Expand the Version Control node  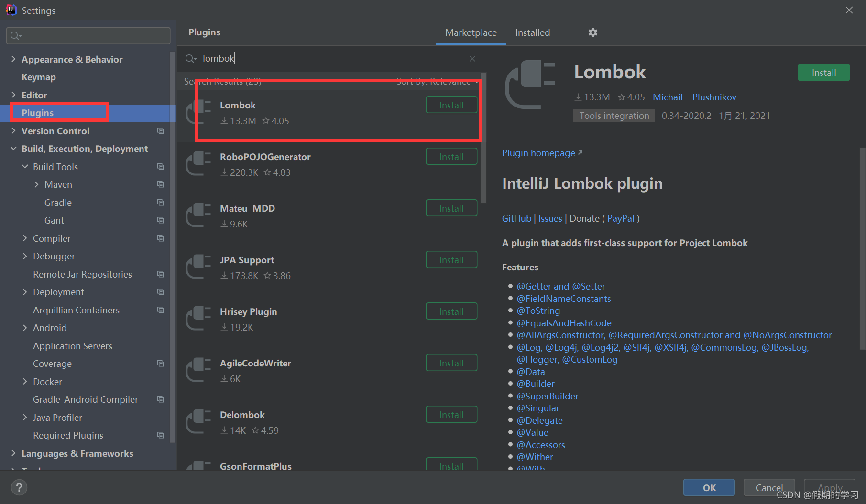[13, 130]
